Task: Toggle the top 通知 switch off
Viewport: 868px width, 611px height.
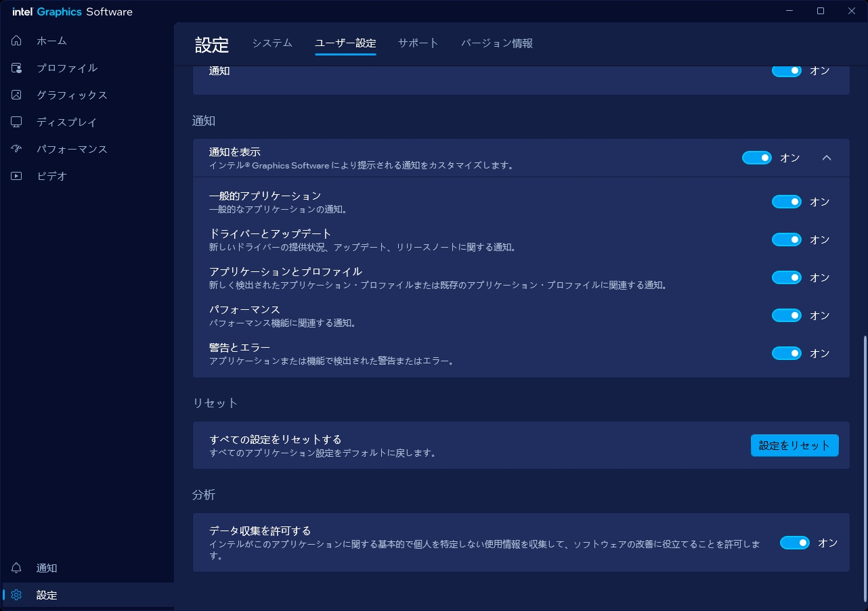Action: pos(787,70)
